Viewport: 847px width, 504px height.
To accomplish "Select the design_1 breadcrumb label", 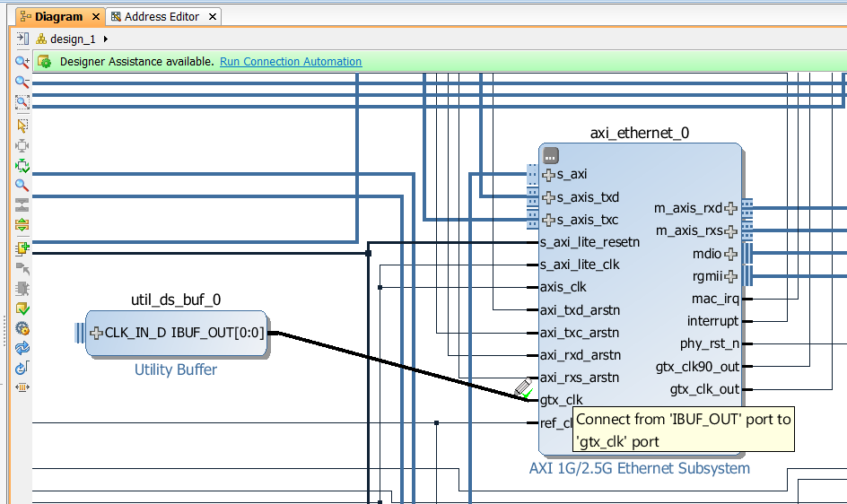I will (73, 39).
